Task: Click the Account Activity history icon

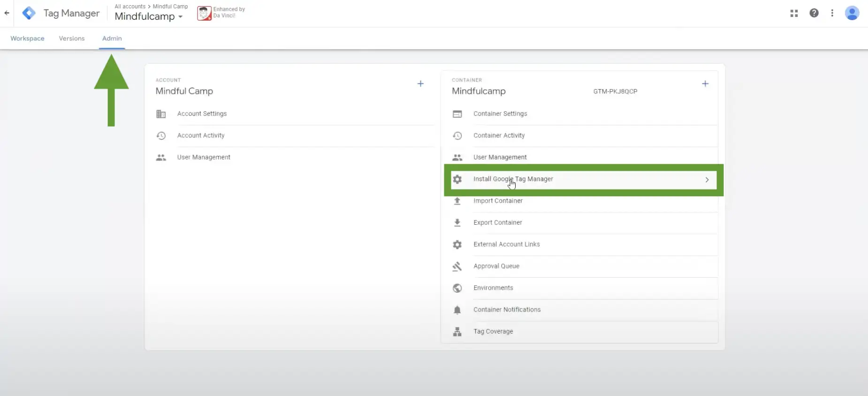Action: click(x=161, y=136)
